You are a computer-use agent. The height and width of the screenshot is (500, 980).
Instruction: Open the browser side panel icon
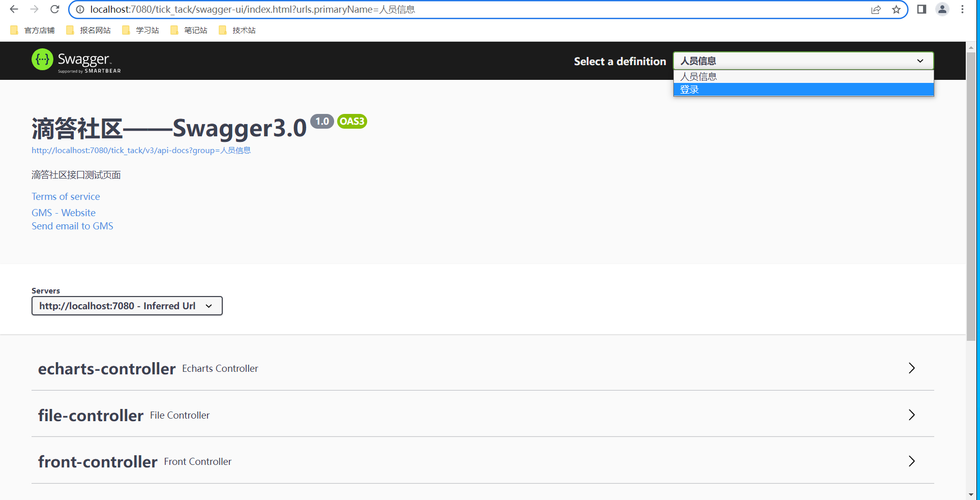tap(922, 9)
